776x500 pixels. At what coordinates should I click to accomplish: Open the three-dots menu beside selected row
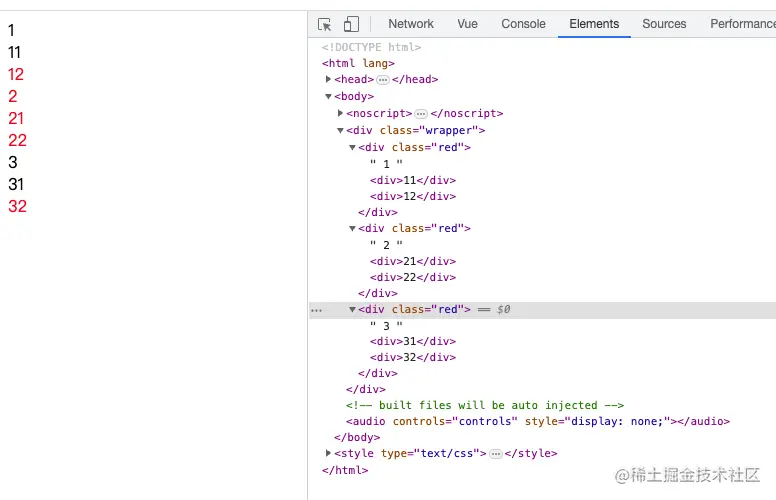click(x=316, y=311)
